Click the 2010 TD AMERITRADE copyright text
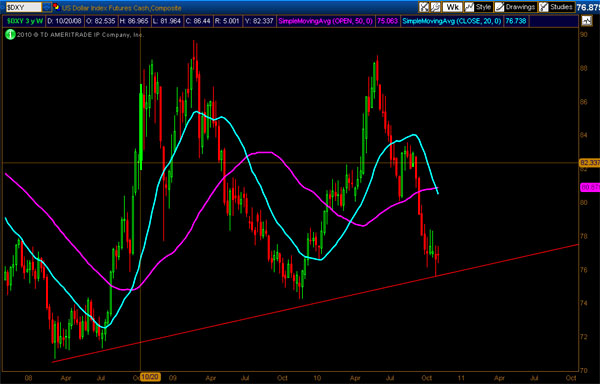This screenshot has height=384, width=600. tap(80, 35)
